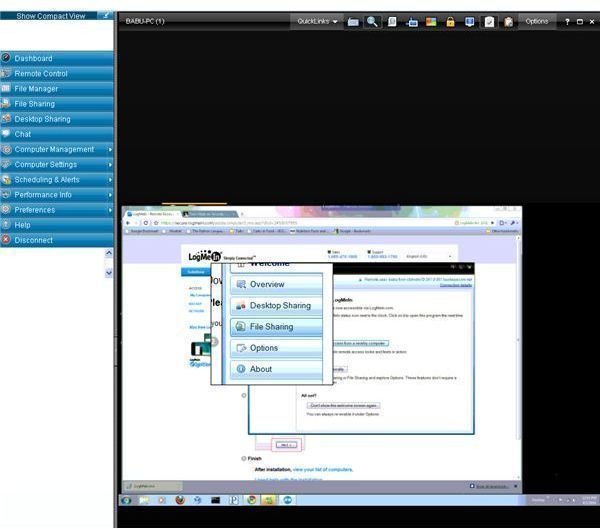
Task: Click the LogMeIn logo on the webpage
Action: click(x=205, y=256)
